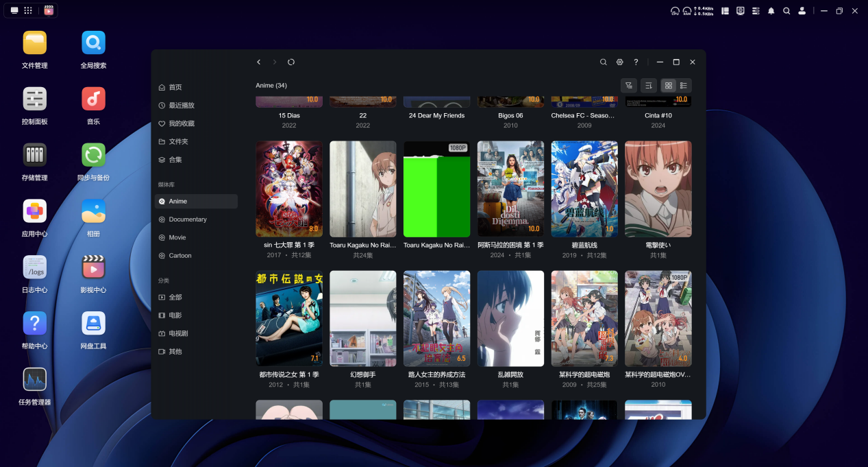Open search in the video center window

pos(604,62)
